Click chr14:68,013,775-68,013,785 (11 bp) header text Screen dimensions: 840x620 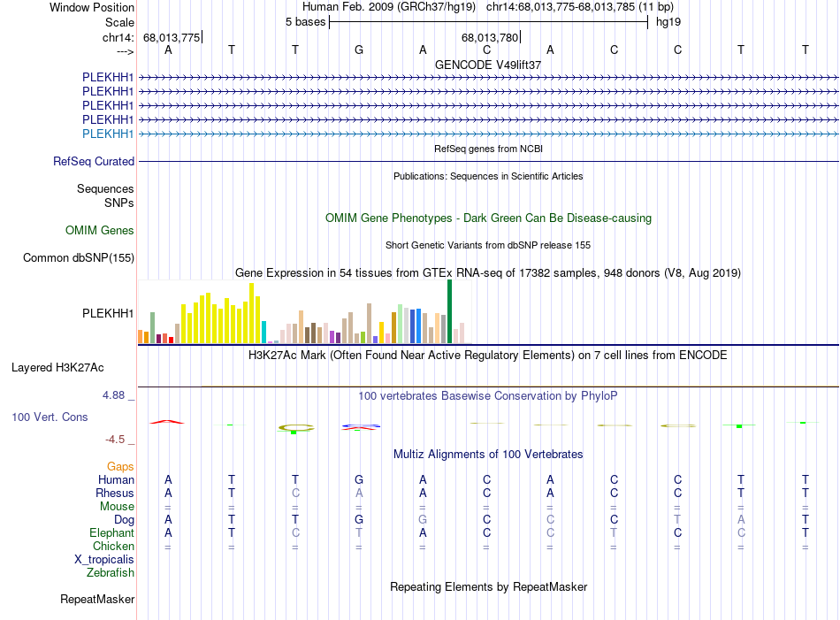[580, 7]
